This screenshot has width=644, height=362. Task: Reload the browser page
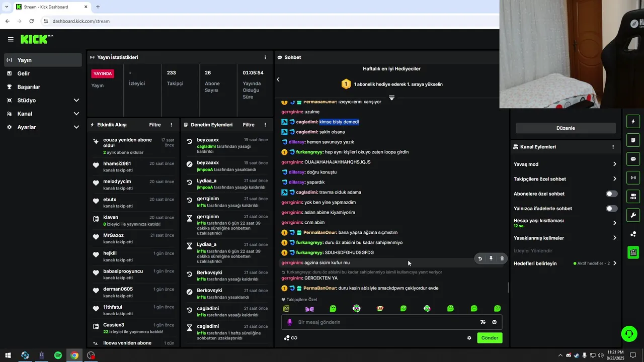[31, 21]
